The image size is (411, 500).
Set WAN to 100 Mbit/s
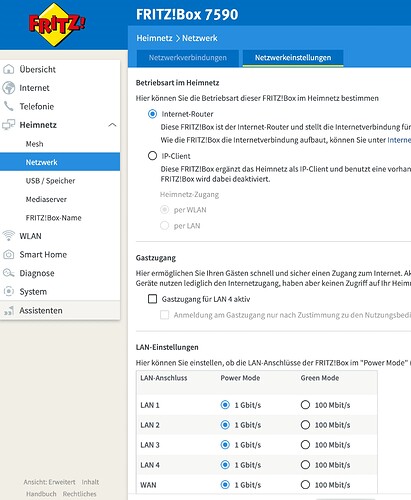pos(305,485)
